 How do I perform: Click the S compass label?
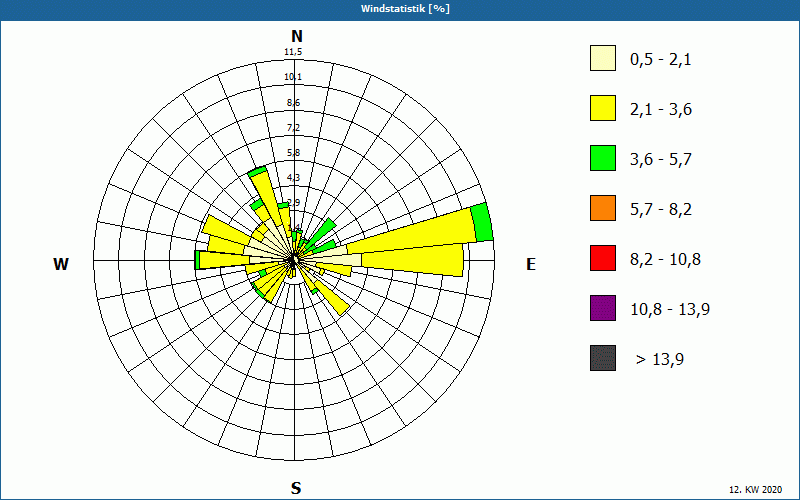[x=296, y=488]
